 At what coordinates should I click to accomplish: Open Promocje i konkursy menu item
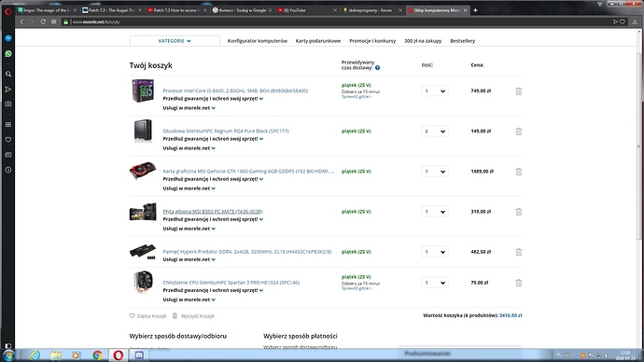372,41
